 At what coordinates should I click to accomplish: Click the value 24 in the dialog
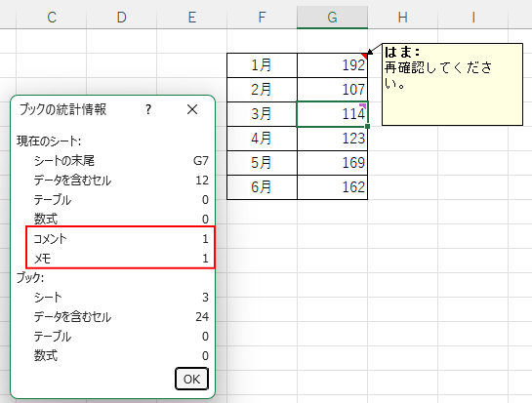point(202,317)
